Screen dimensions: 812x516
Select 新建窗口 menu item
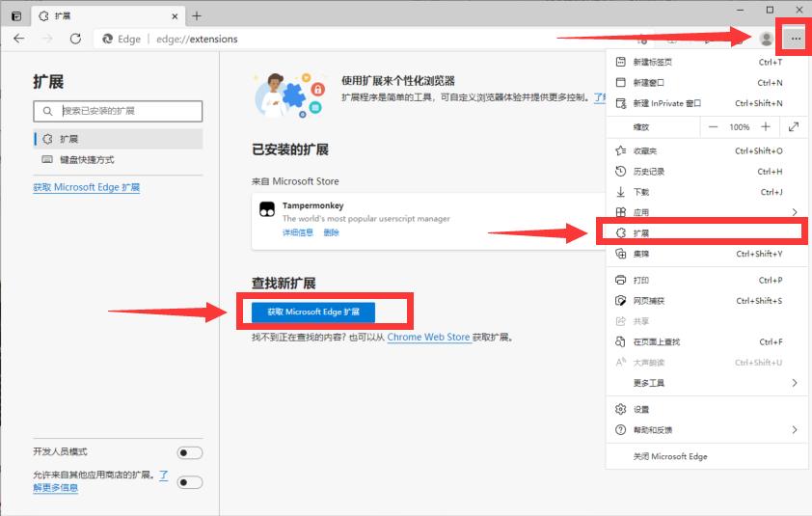[707, 82]
